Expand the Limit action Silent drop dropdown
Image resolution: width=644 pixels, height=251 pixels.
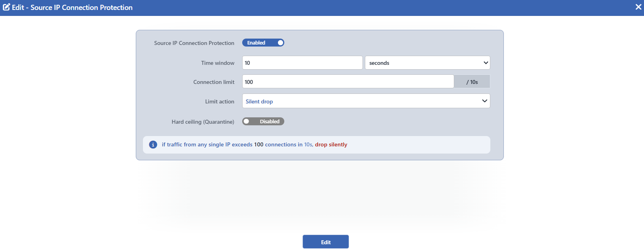[366, 101]
